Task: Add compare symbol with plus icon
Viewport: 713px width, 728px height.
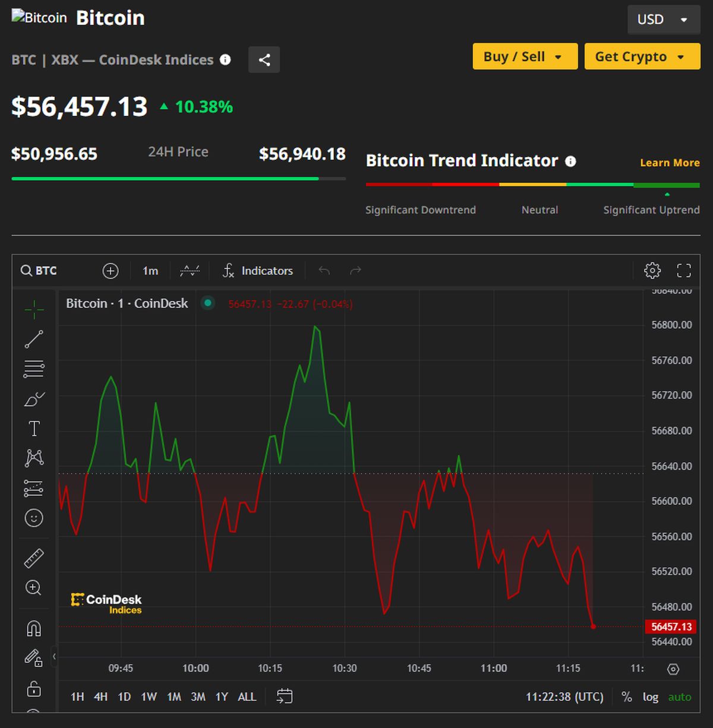Action: [111, 271]
